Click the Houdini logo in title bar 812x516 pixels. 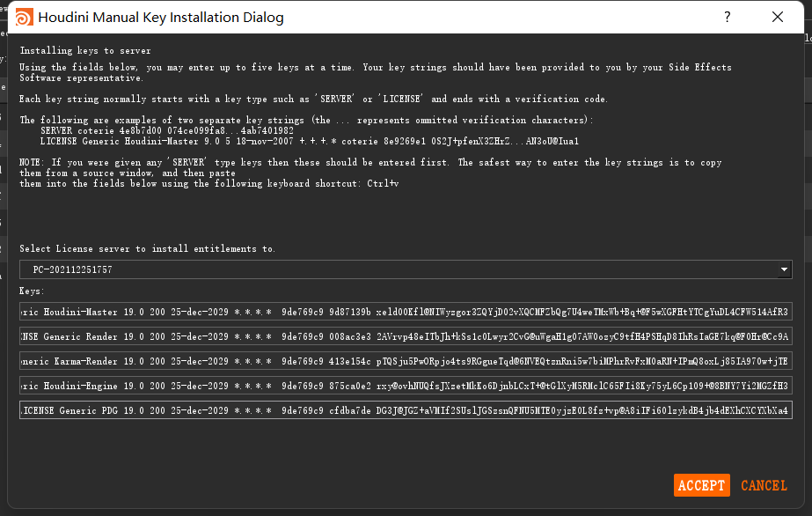pos(25,18)
